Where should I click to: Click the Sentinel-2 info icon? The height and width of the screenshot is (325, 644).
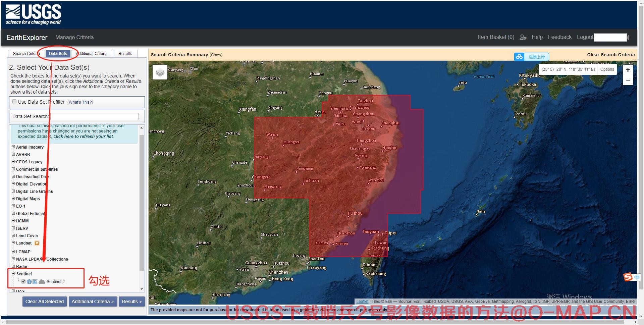(29, 282)
